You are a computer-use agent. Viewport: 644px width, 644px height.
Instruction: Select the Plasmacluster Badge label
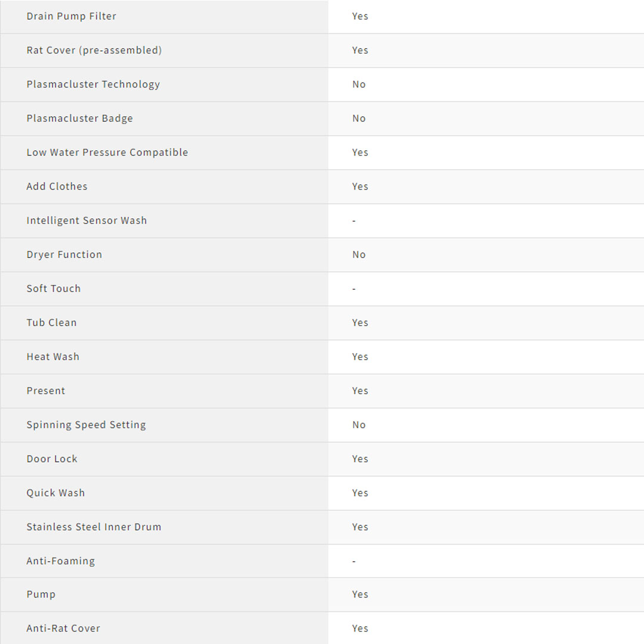[79, 118]
